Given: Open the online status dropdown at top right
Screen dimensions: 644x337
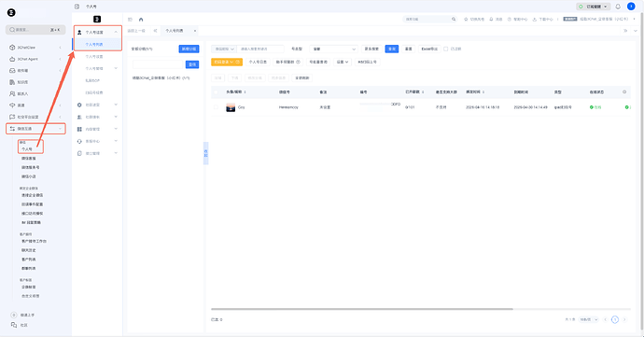Looking at the screenshot, I should click(x=594, y=7).
